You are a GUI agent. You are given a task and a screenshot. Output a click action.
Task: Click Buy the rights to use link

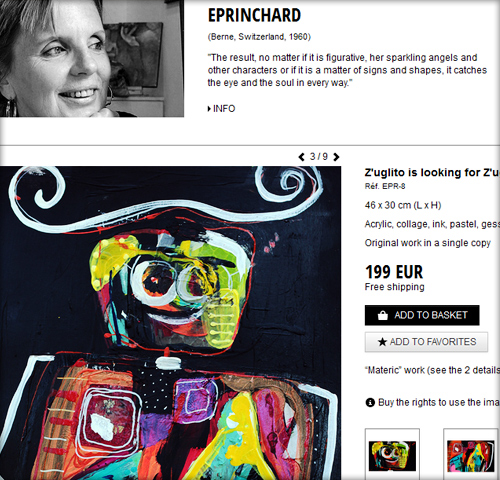click(x=439, y=403)
